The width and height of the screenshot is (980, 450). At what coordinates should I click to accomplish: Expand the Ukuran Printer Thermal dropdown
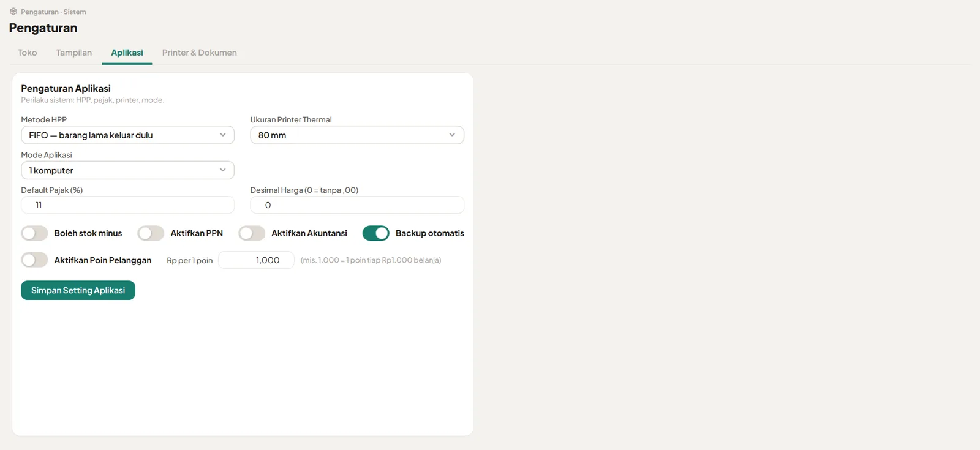click(357, 135)
